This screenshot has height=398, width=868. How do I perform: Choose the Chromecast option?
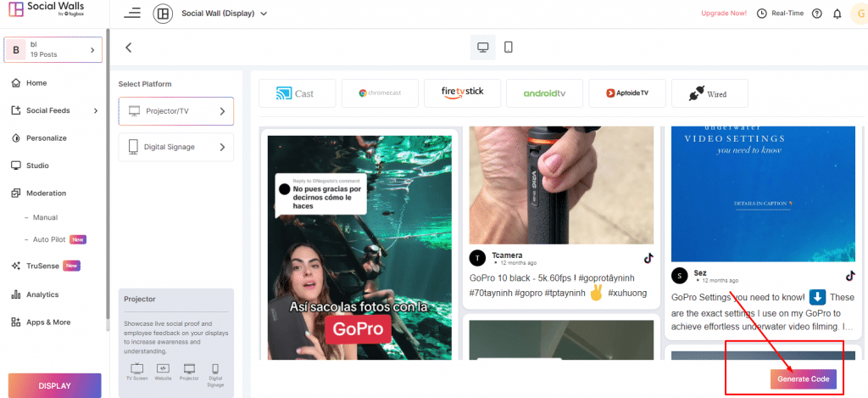(380, 93)
